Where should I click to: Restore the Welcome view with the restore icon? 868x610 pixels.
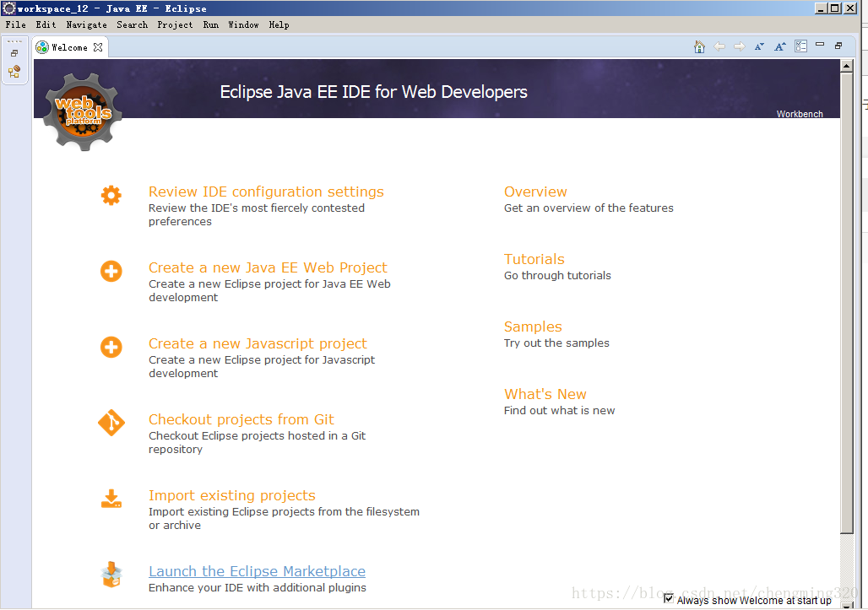tap(838, 46)
